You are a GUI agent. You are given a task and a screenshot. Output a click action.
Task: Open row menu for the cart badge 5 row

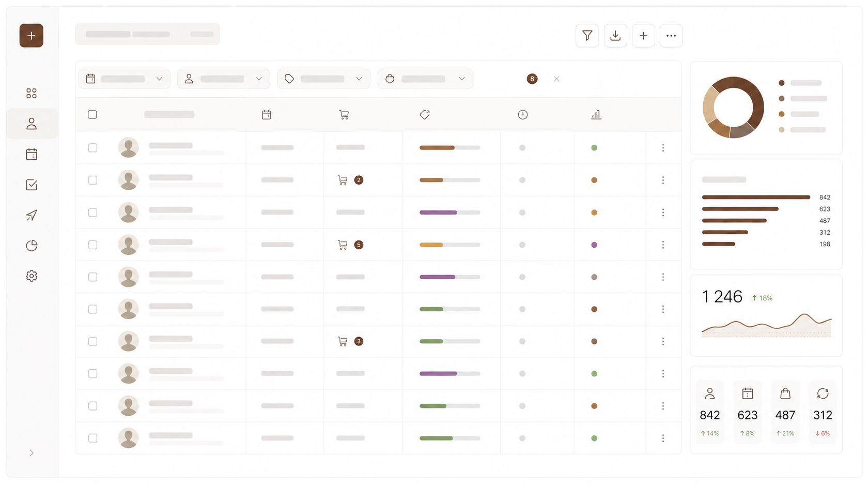[x=663, y=245]
